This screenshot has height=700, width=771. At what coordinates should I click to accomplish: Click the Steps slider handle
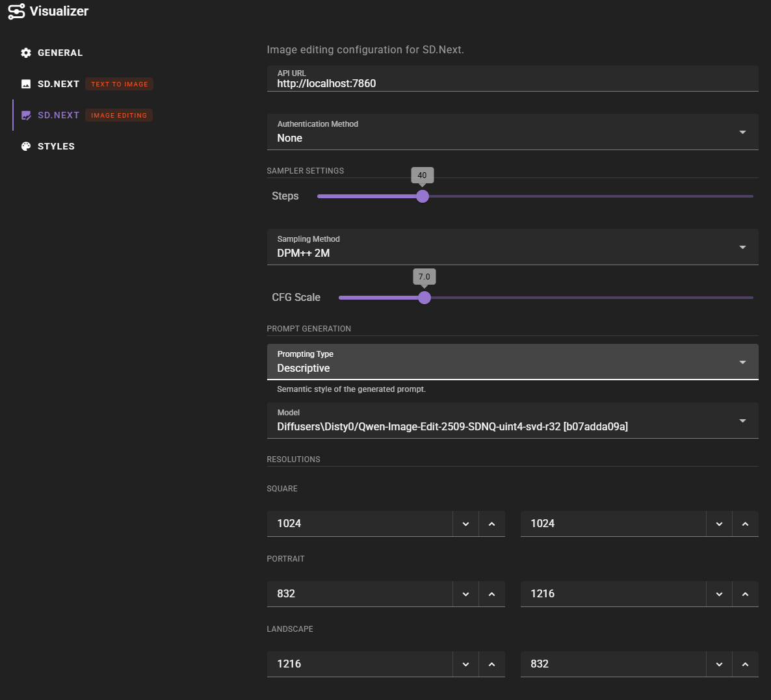[423, 196]
